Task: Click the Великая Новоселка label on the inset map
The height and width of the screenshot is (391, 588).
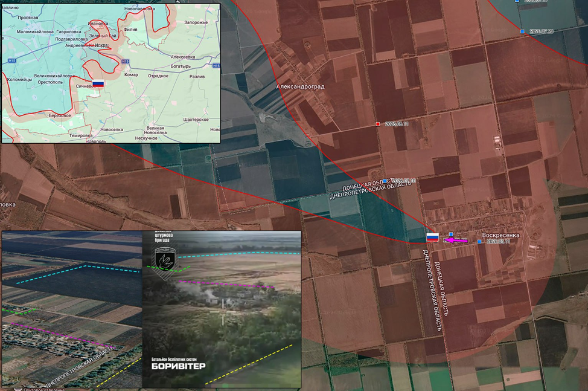Action: coord(155,130)
